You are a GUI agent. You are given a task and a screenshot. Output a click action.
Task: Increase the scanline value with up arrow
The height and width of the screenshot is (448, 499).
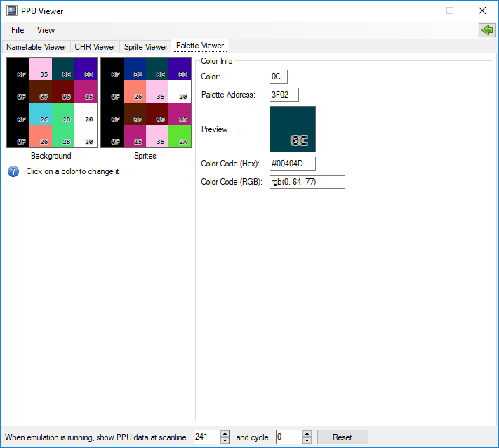click(x=225, y=434)
